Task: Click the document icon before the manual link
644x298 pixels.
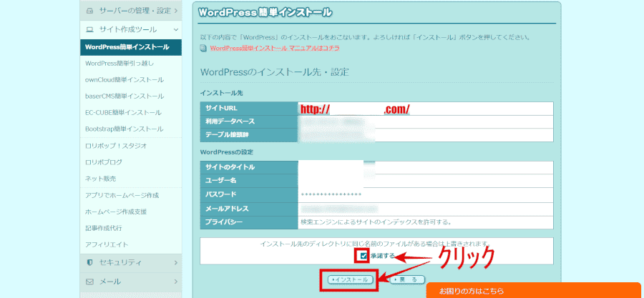Action: click(203, 49)
